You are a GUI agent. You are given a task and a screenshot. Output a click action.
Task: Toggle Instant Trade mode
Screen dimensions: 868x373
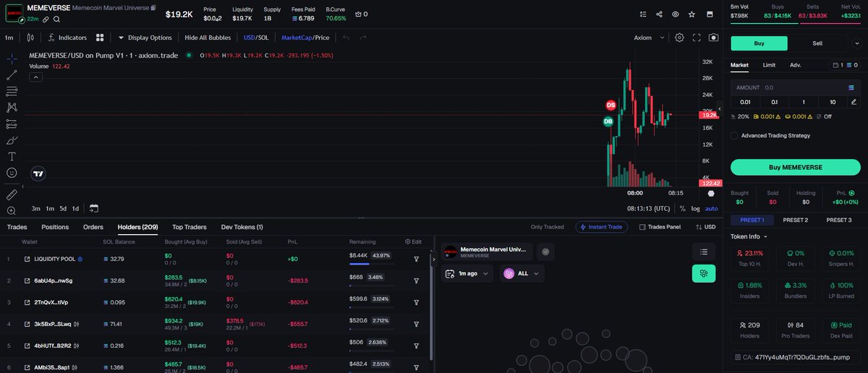pyautogui.click(x=602, y=227)
